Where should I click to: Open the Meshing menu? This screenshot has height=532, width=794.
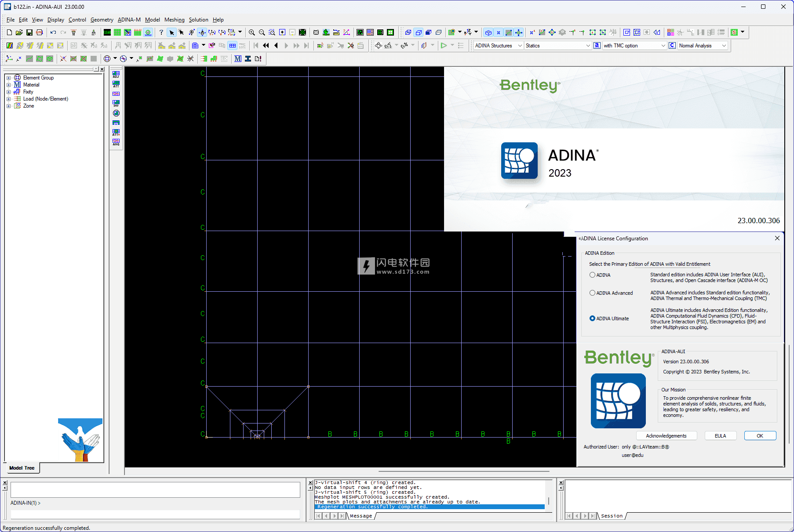174,20
